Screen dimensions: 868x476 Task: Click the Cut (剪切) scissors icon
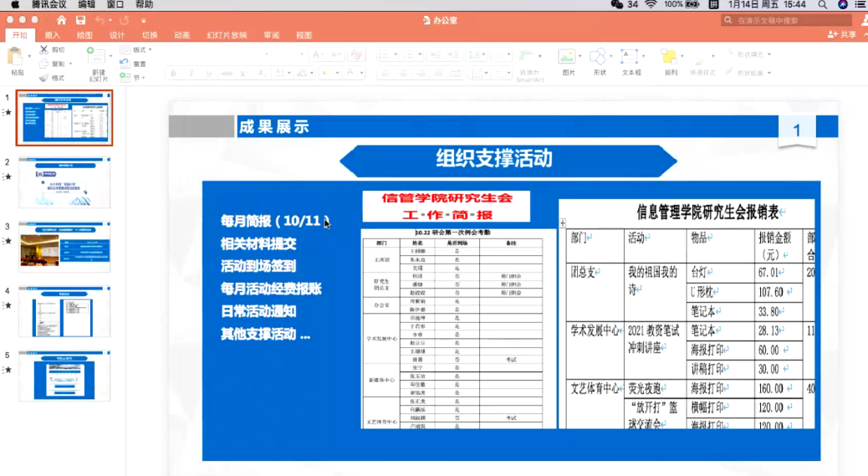[x=43, y=50]
